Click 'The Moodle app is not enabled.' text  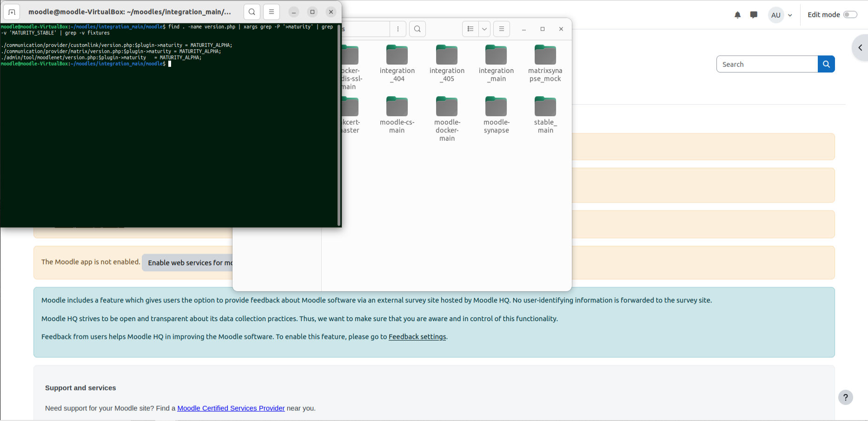pyautogui.click(x=91, y=262)
